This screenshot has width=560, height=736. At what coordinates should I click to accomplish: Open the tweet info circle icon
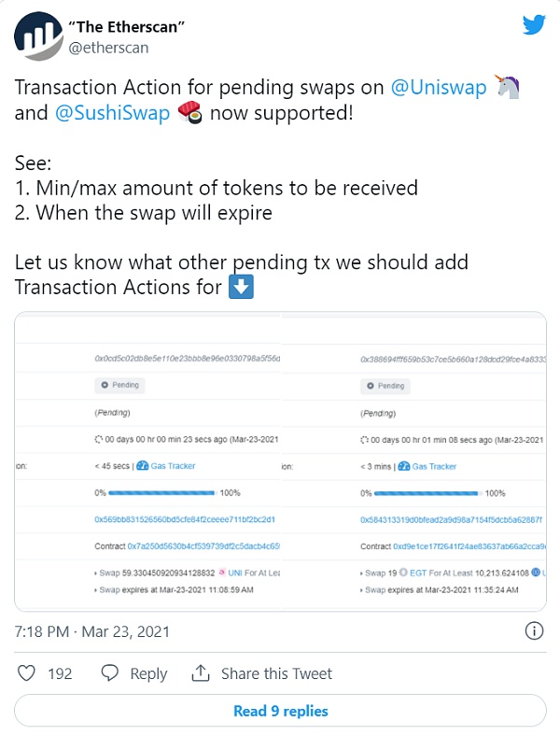pyautogui.click(x=534, y=632)
